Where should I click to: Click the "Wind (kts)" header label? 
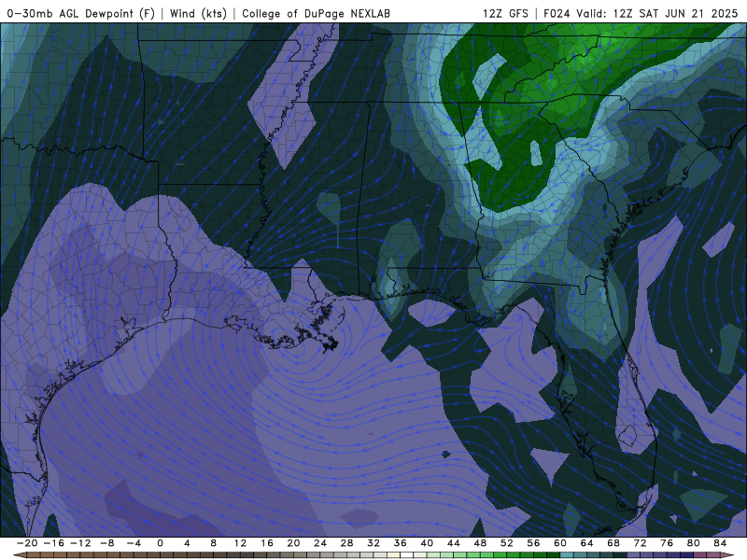(198, 13)
